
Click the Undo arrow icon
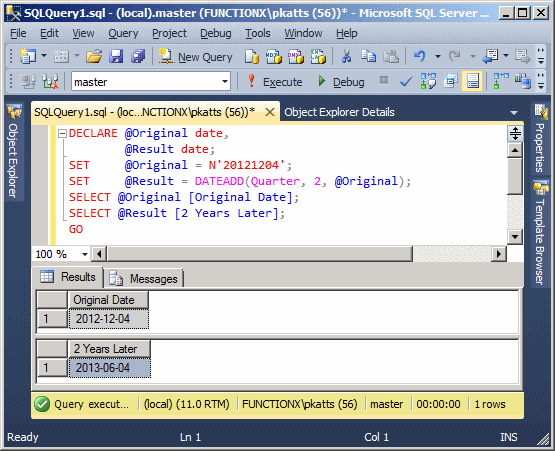pos(420,56)
